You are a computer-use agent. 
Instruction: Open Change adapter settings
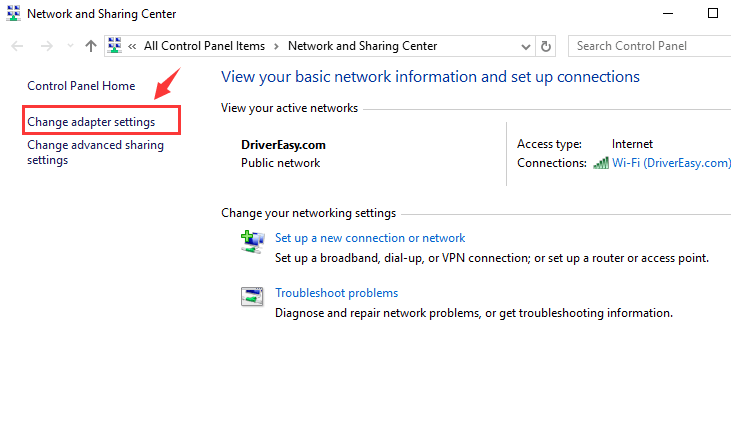pos(91,122)
